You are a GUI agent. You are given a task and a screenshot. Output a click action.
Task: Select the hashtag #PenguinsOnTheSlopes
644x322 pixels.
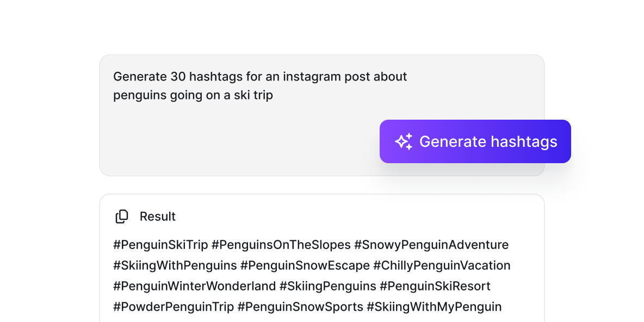coord(281,245)
